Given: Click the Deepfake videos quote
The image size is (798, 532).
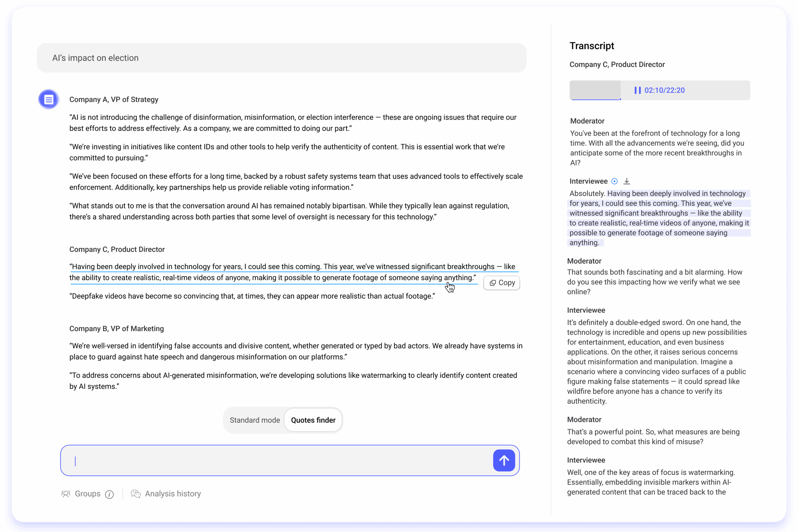Looking at the screenshot, I should pos(252,296).
